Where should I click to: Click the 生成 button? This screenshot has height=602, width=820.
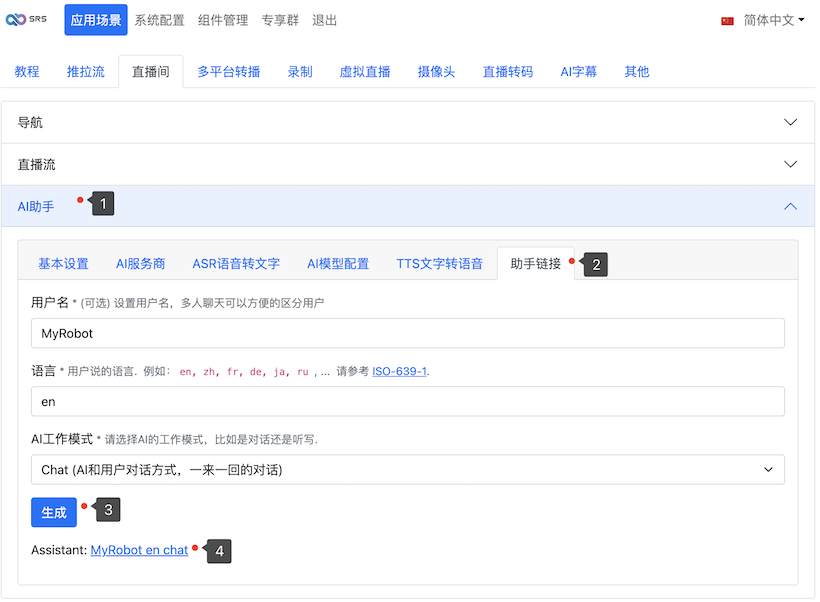(54, 512)
